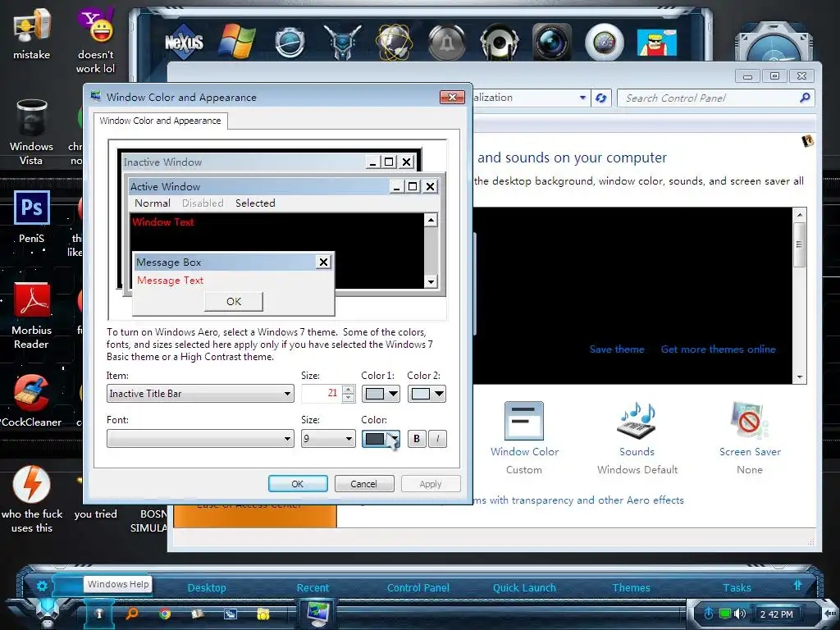Open the Control Panel tab on bottom dock
The image size is (840, 630).
click(x=418, y=587)
